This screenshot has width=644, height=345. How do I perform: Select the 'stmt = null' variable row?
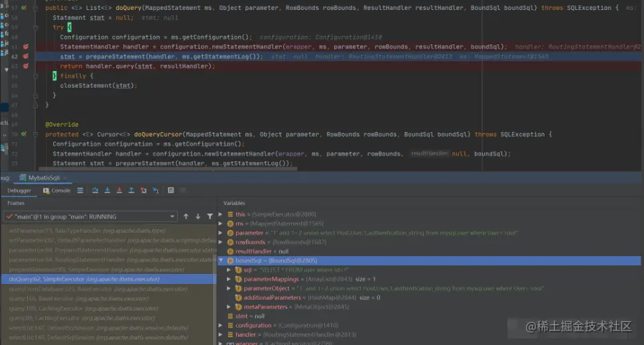coord(430,316)
